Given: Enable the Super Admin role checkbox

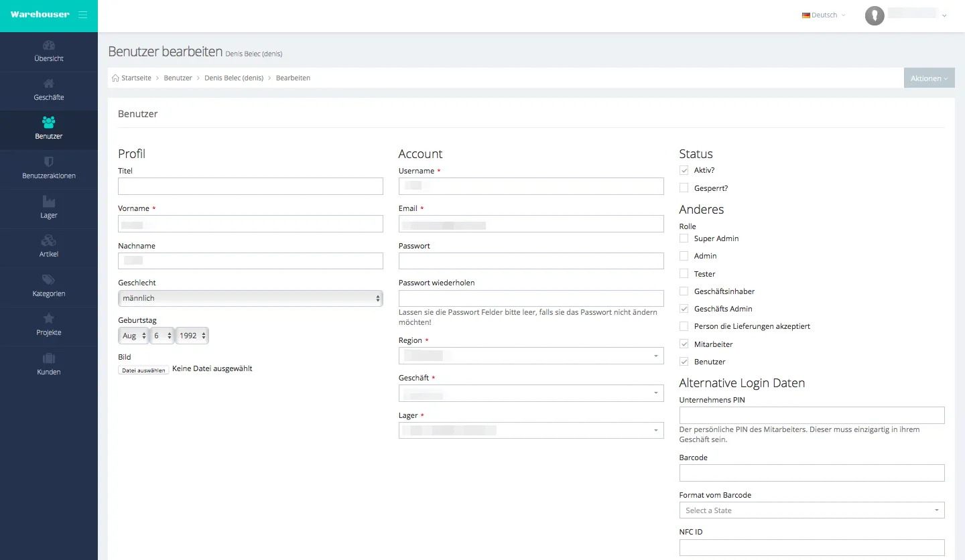Looking at the screenshot, I should pos(684,238).
